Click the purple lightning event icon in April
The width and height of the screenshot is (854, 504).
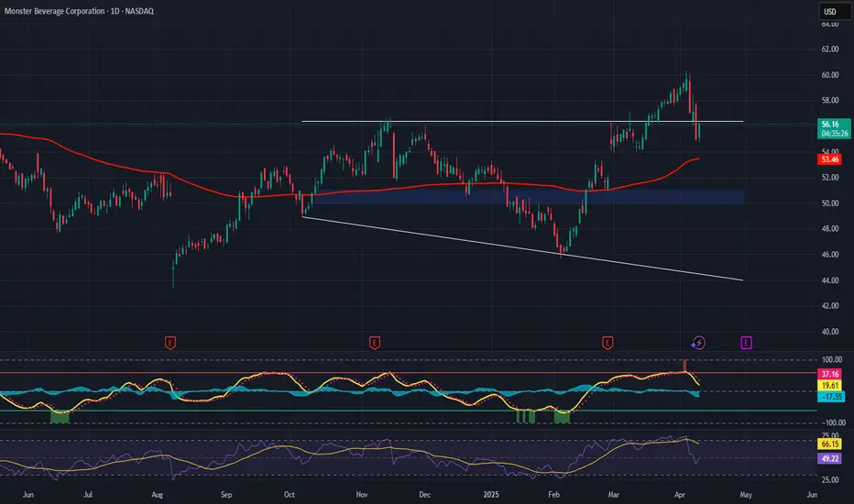[698, 343]
